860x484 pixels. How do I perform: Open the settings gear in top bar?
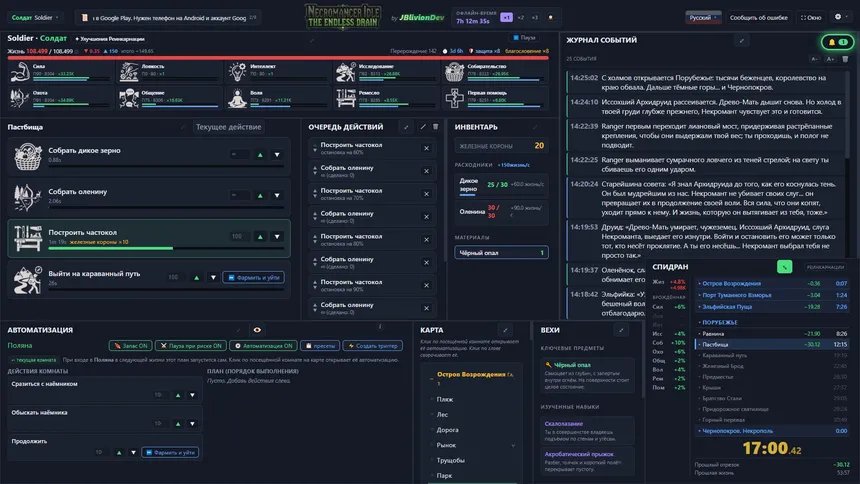[838, 17]
